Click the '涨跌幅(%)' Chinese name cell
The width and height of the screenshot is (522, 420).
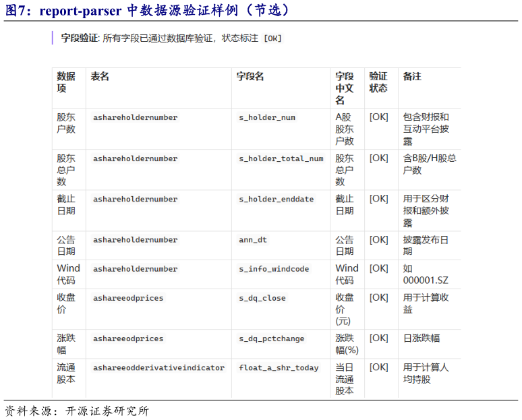coord(347,344)
